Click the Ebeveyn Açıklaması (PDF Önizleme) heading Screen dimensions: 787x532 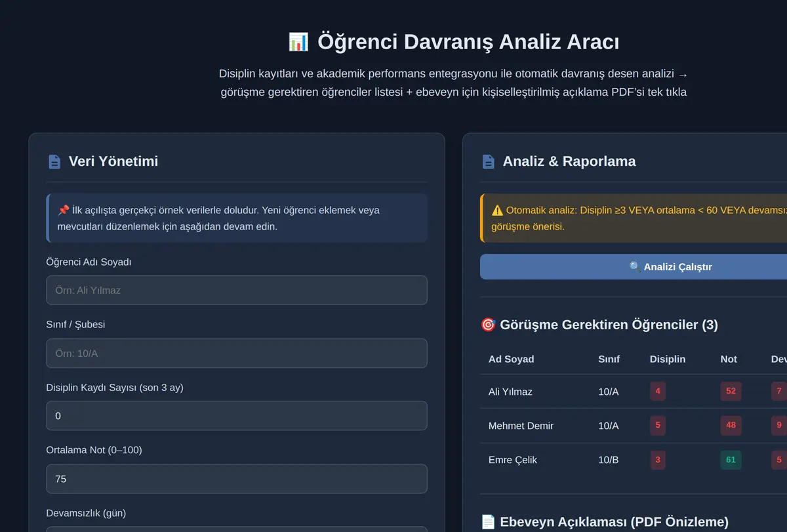point(614,522)
